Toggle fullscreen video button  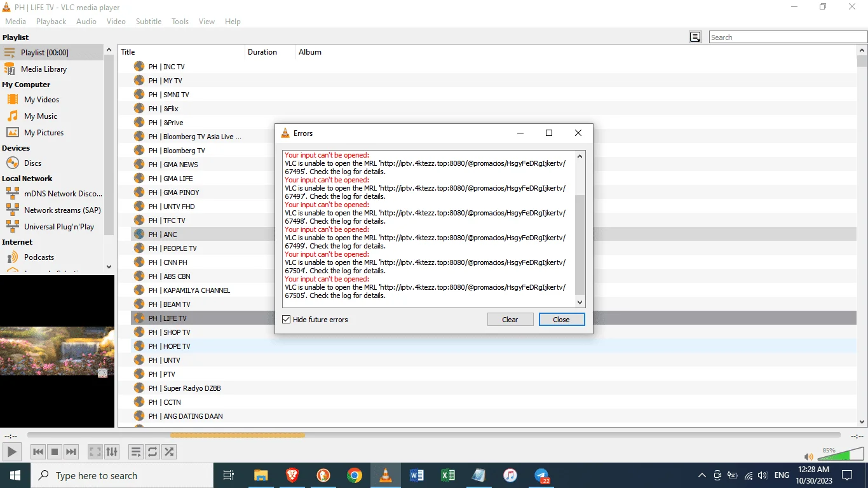point(95,452)
